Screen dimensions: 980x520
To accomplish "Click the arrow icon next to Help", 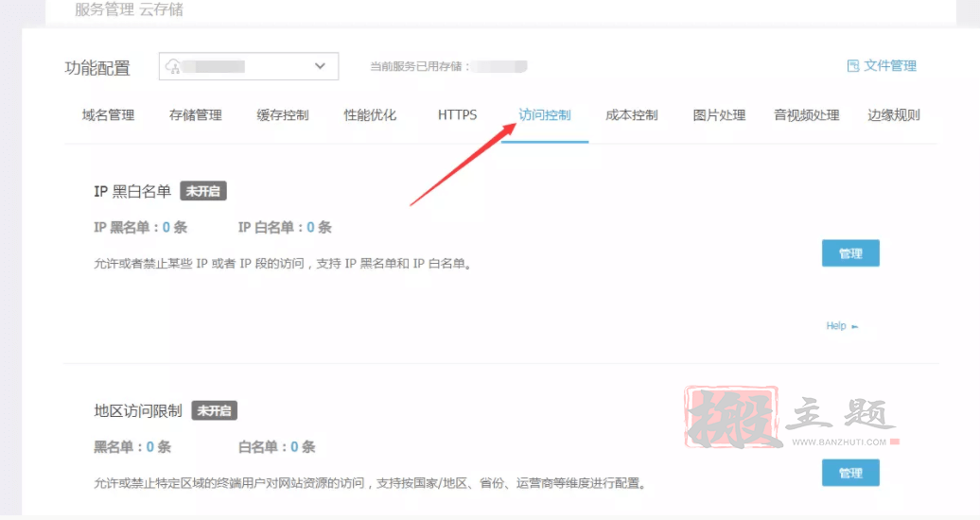I will 855,326.
